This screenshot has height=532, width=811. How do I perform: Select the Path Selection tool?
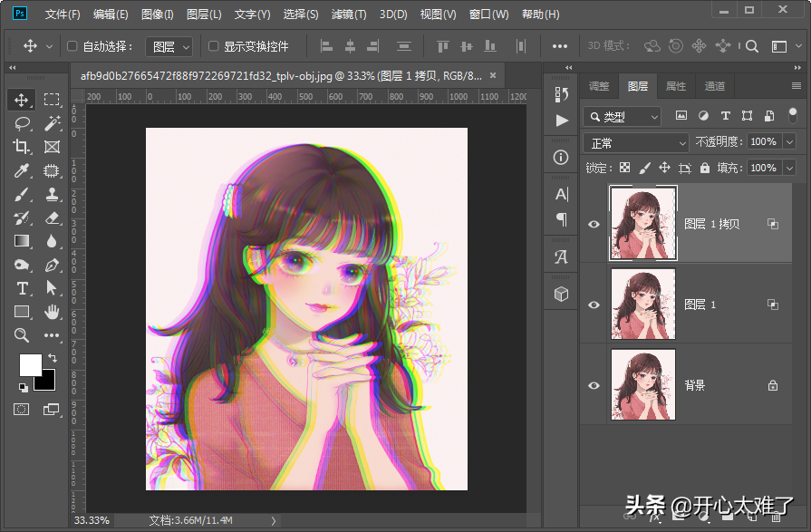coord(52,288)
